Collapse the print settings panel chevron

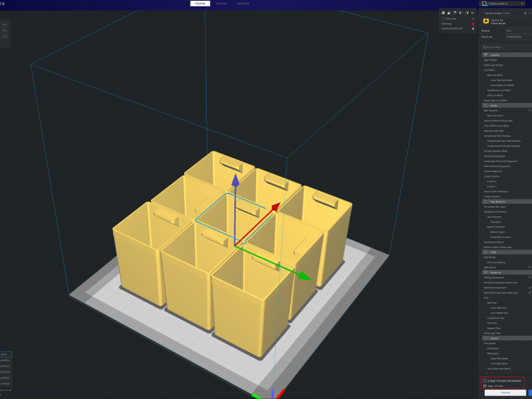522,4
